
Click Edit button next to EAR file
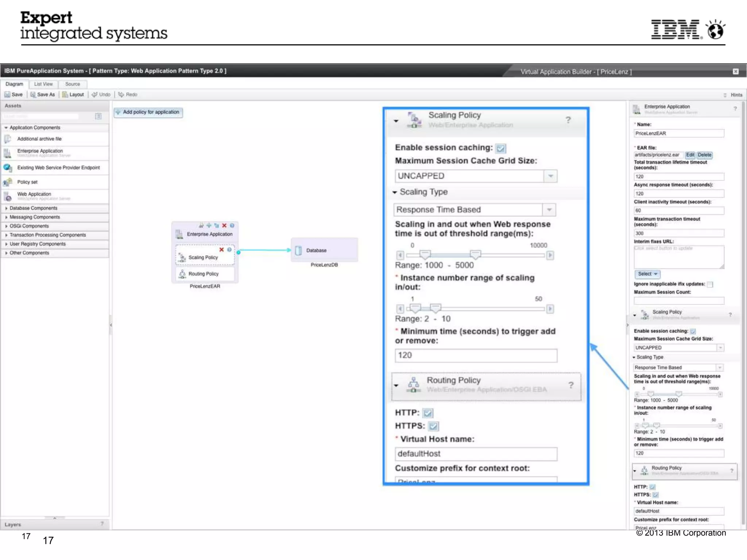690,155
